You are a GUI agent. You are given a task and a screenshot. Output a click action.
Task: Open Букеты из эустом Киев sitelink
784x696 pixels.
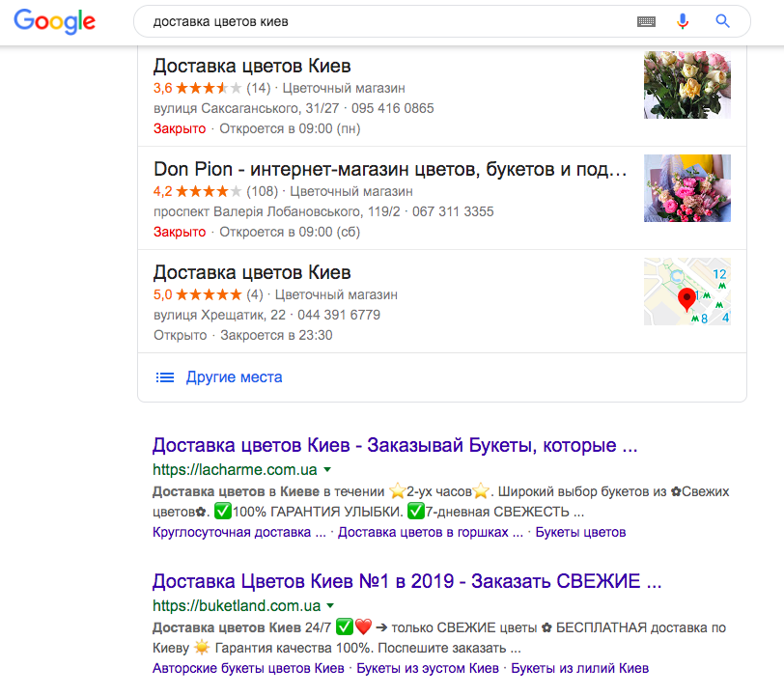[x=428, y=668]
